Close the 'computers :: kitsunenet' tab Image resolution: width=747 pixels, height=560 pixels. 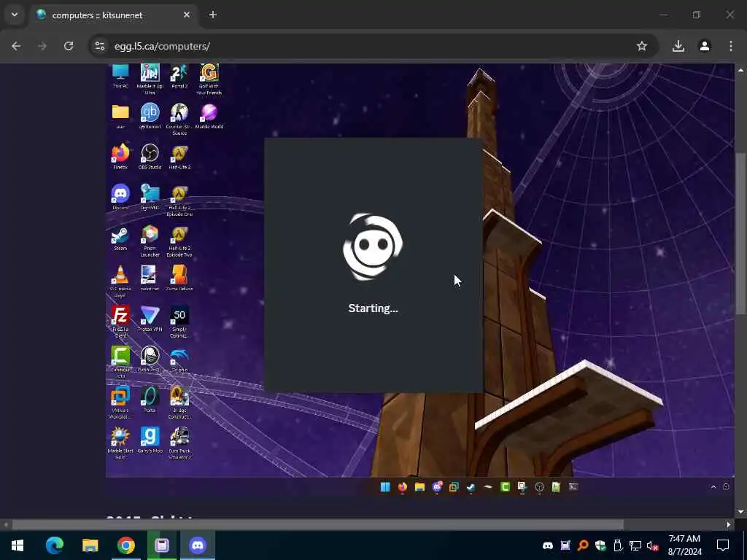[x=187, y=15]
